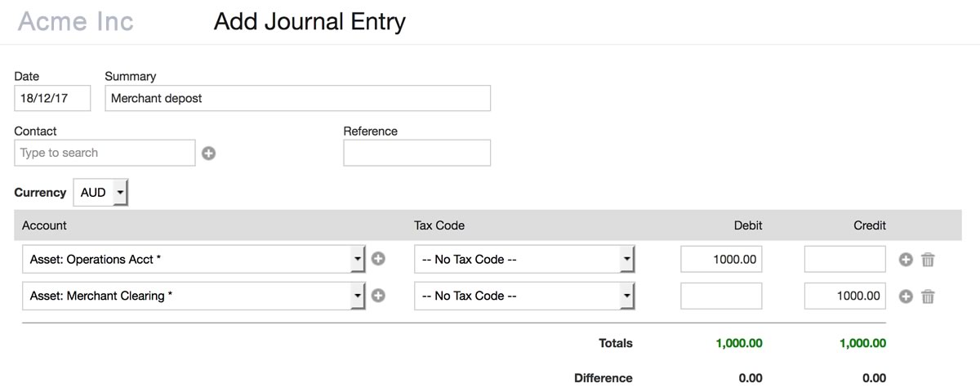
Task: Click the Credit field containing 1000.00
Action: pyautogui.click(x=844, y=296)
